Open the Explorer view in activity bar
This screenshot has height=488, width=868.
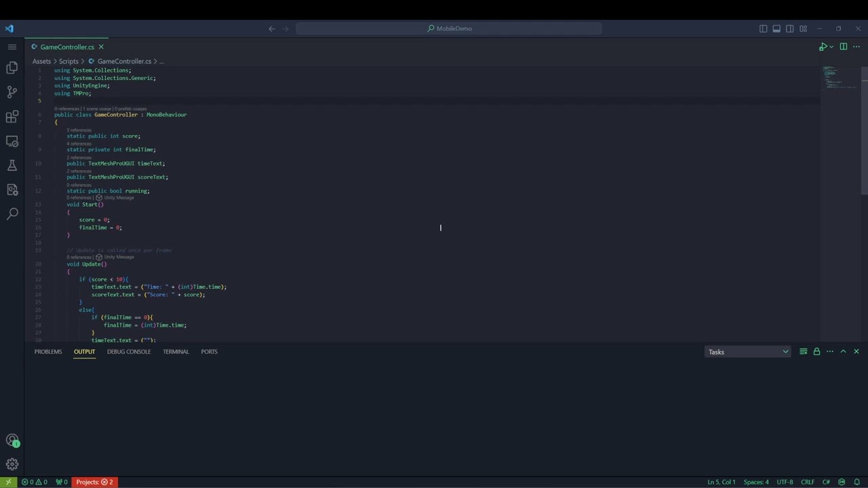click(x=12, y=68)
